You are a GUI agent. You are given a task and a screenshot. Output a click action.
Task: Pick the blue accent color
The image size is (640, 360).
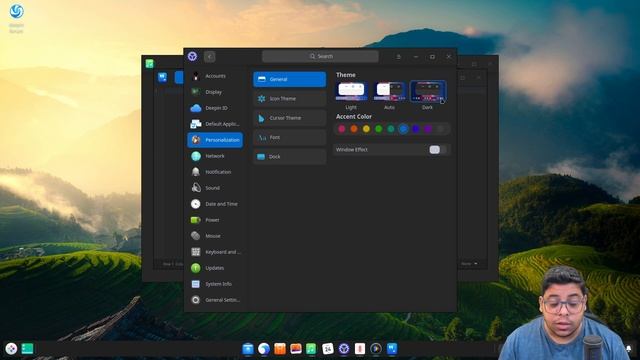click(x=403, y=129)
